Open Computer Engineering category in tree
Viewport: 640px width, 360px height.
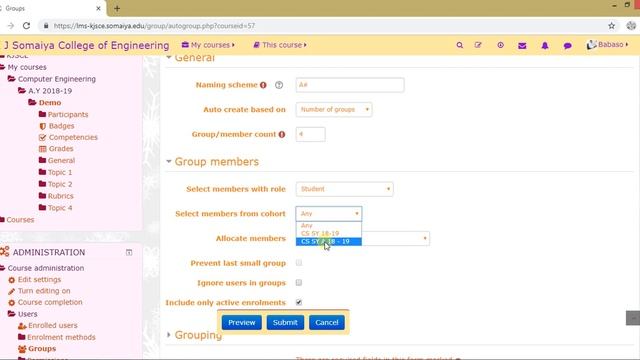tap(57, 79)
